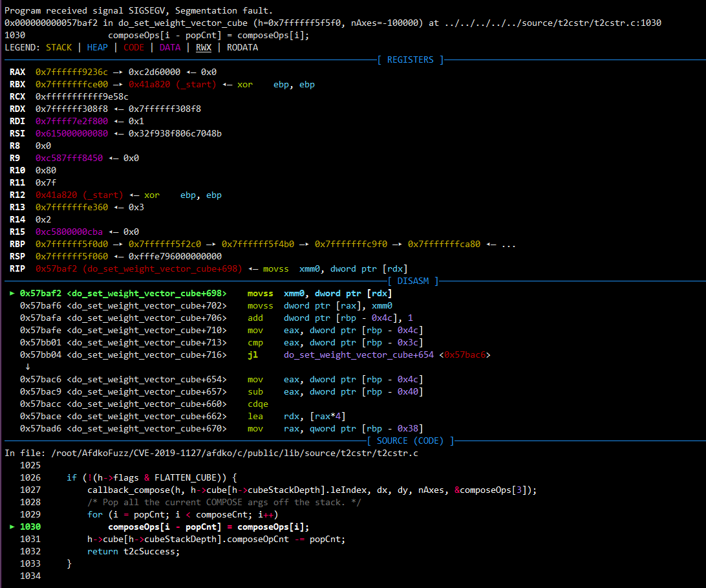Click R10 value 0x80
706x588 pixels.
[x=46, y=170]
